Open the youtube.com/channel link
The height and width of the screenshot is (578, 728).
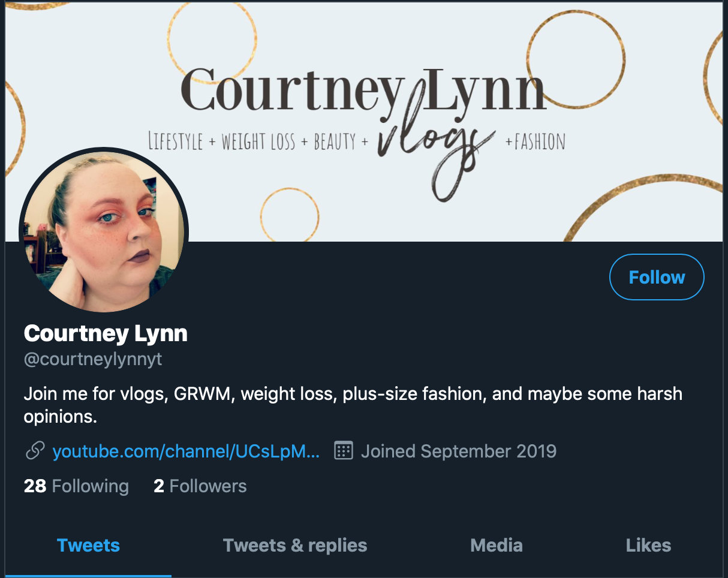point(186,451)
